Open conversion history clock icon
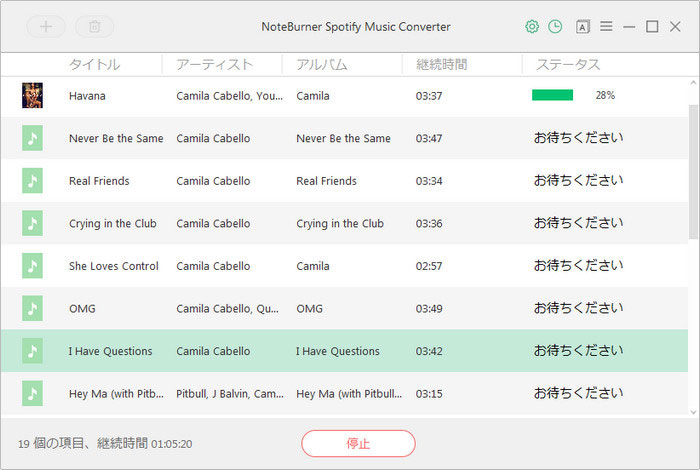The width and height of the screenshot is (700, 470). 555,27
